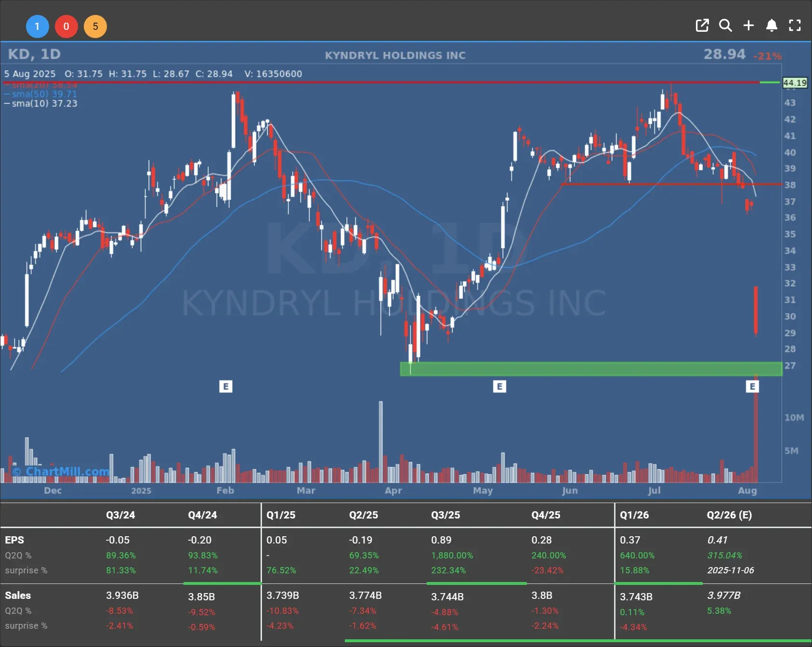Viewport: 812px width, 647px height.
Task: Click the red badge showing 0
Action: click(66, 26)
